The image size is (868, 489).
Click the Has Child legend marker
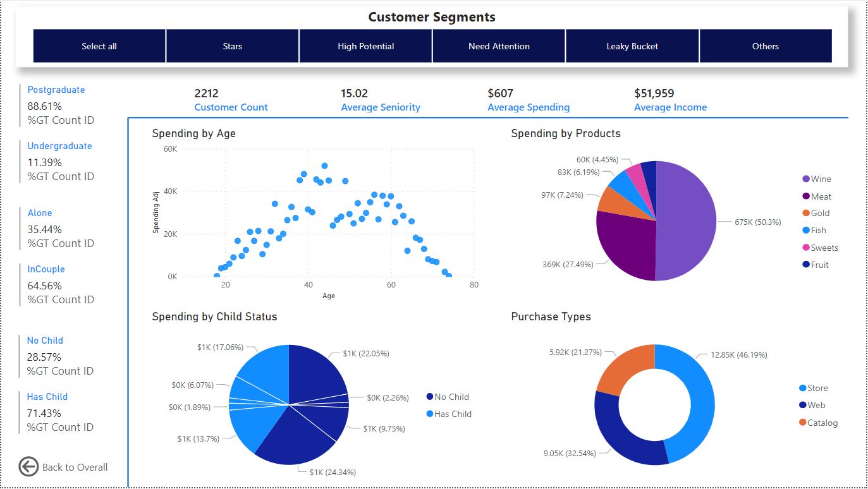(x=430, y=414)
